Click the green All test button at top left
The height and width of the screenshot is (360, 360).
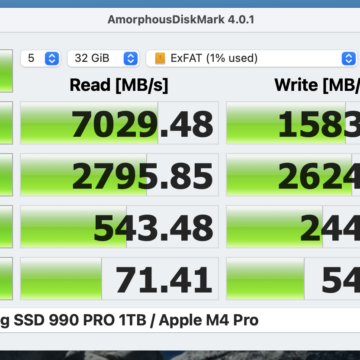[6, 71]
